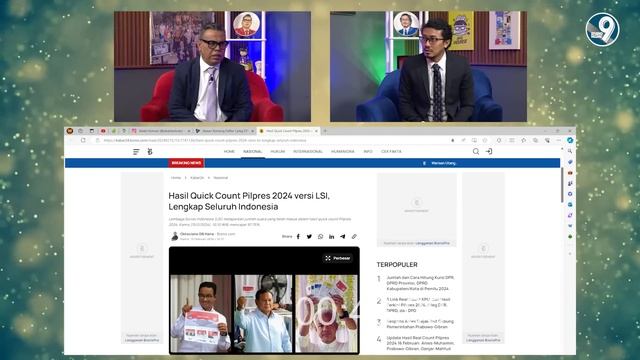Open search icon in Edge sidebar
Viewport: 640px width, 360px height.
click(x=570, y=151)
